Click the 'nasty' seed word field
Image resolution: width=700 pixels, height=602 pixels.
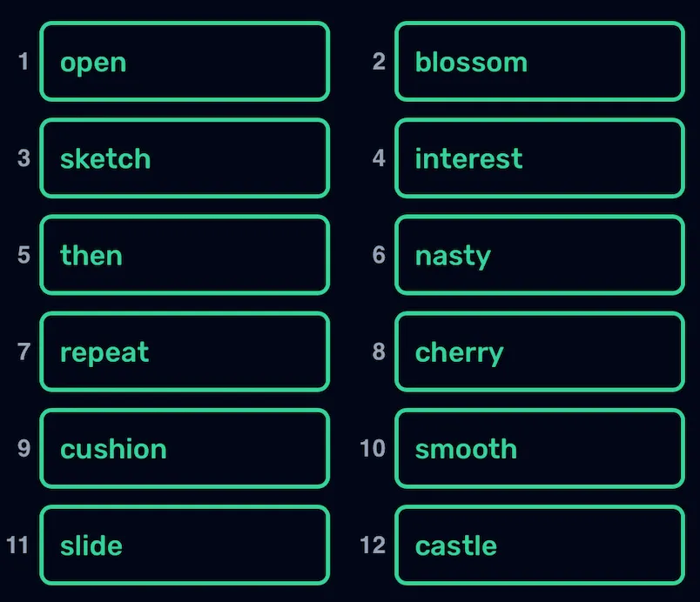pos(540,255)
